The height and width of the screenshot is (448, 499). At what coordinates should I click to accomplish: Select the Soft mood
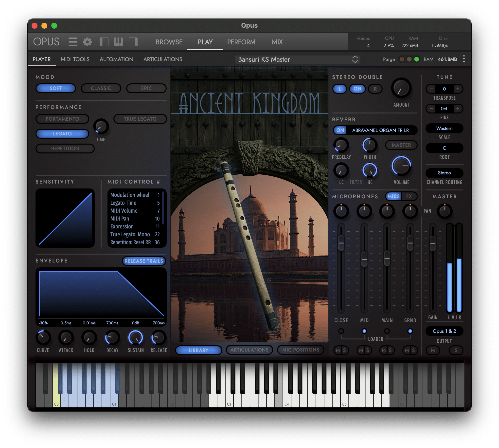coord(56,88)
